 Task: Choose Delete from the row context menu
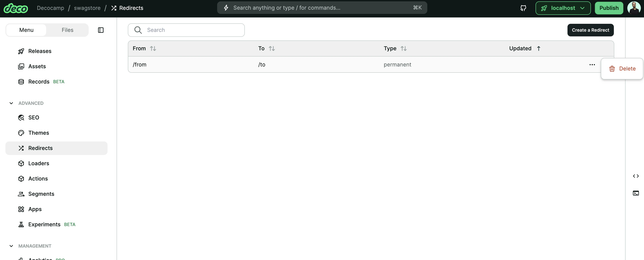click(x=622, y=68)
